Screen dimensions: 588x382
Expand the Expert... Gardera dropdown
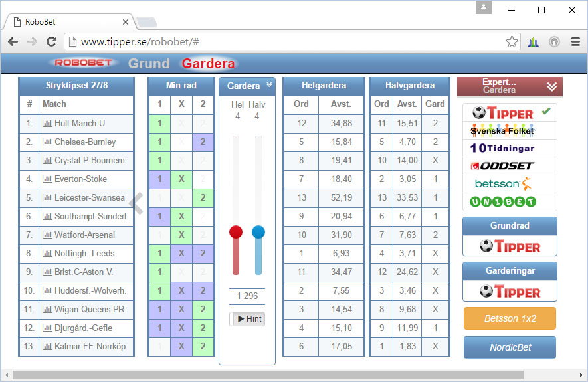tap(551, 87)
